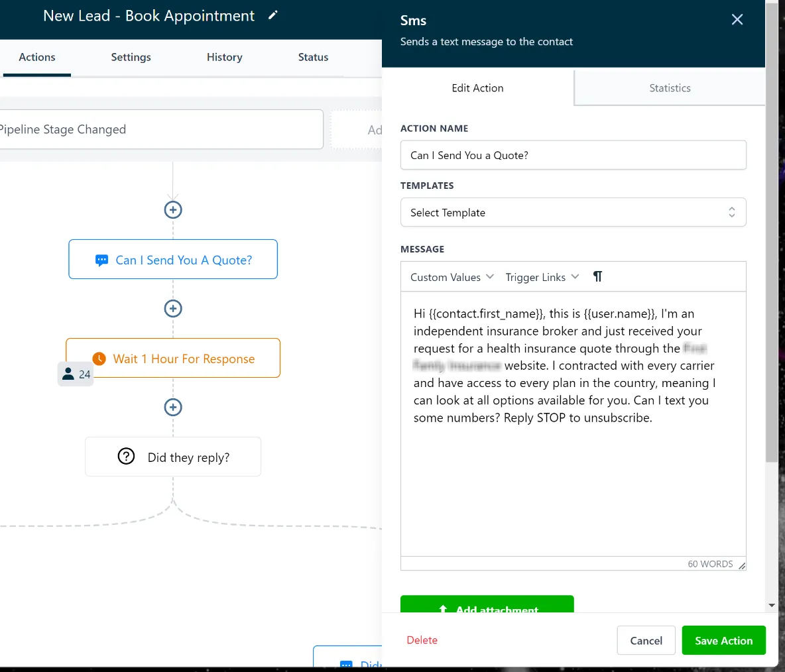Open the Settings tab
Screen dimensions: 785x672
click(x=131, y=57)
